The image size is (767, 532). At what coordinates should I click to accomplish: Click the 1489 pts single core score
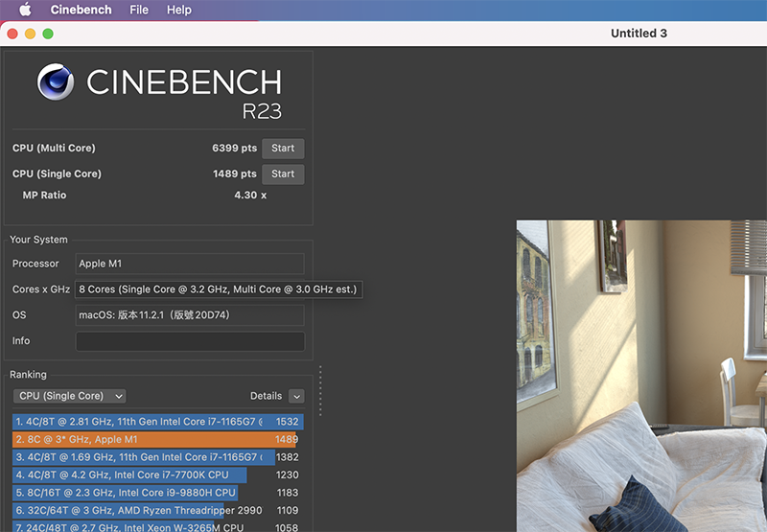(234, 174)
